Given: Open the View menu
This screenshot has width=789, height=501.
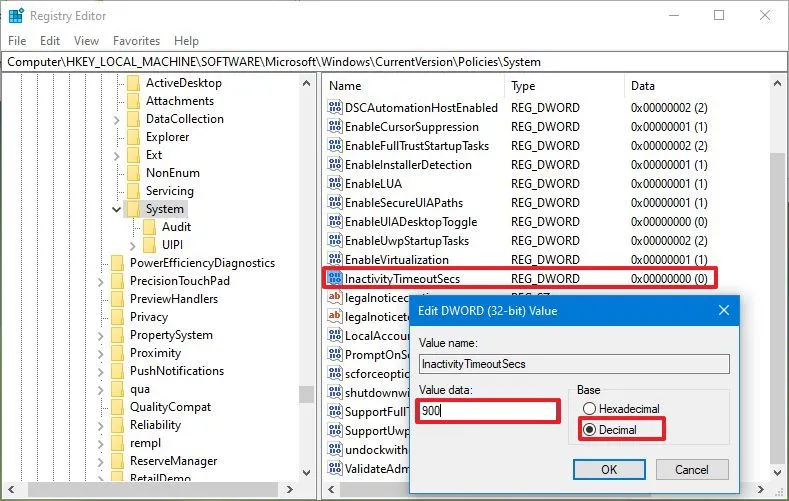Looking at the screenshot, I should [x=86, y=41].
